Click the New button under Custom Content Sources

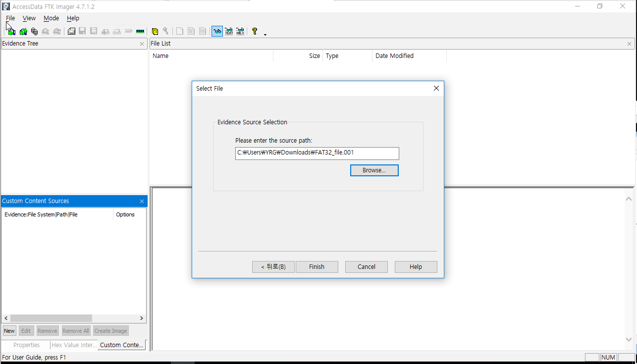9,331
